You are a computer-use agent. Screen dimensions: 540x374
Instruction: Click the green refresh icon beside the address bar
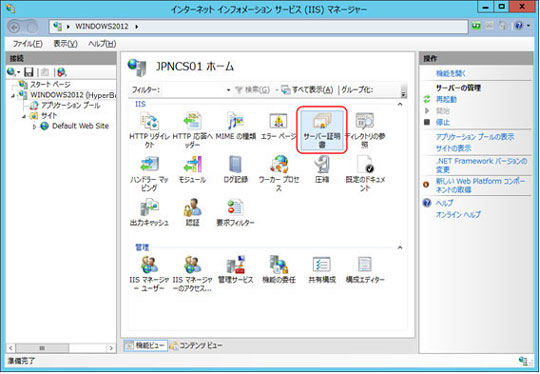pyautogui.click(x=476, y=26)
